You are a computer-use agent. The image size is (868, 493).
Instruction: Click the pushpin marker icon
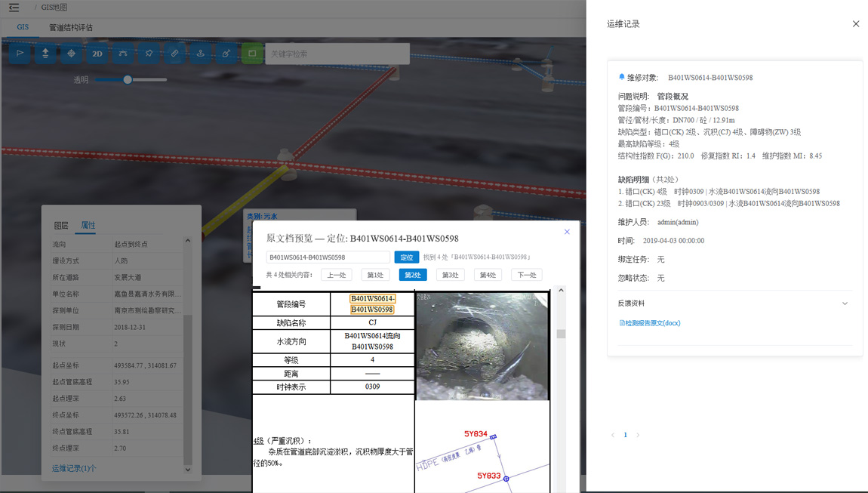click(x=149, y=54)
